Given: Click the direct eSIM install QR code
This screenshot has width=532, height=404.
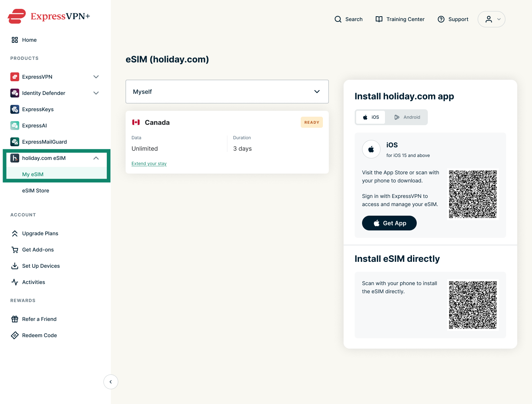Looking at the screenshot, I should click(473, 305).
